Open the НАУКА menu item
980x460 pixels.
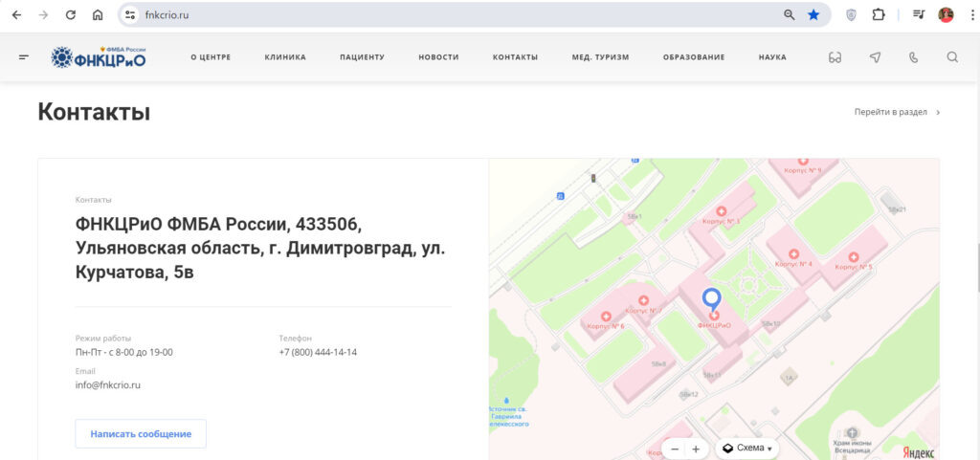tap(772, 57)
